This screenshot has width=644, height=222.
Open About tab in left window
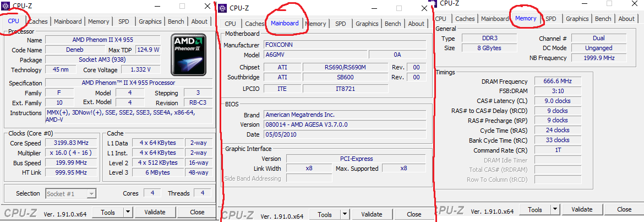coord(200,21)
